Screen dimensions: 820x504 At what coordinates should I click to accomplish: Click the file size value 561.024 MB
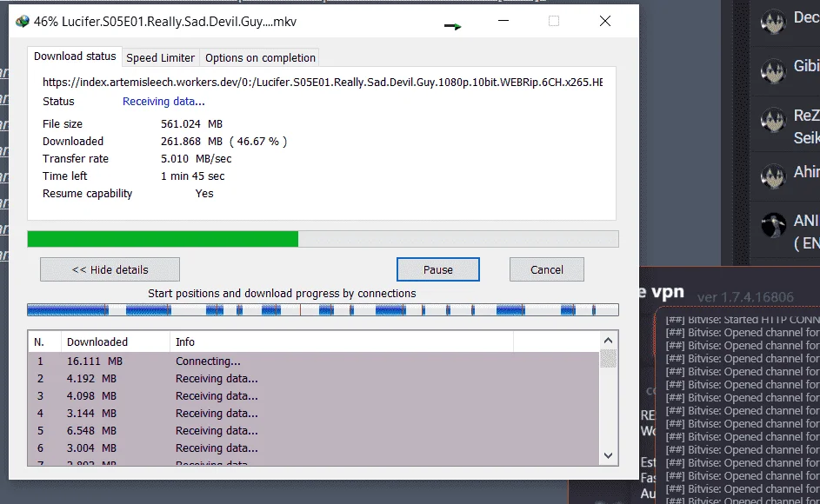point(191,124)
